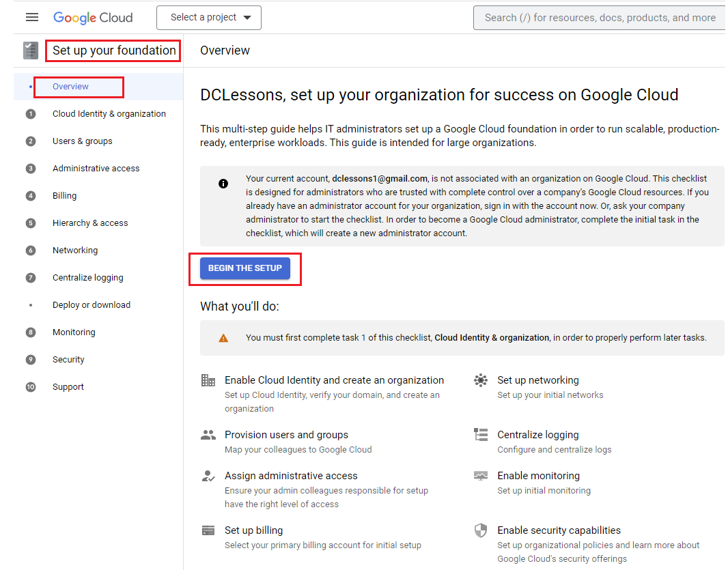Image resolution: width=728 pixels, height=570 pixels.
Task: Click 'Enable Cloud Identity and create an organization'
Action: point(334,381)
